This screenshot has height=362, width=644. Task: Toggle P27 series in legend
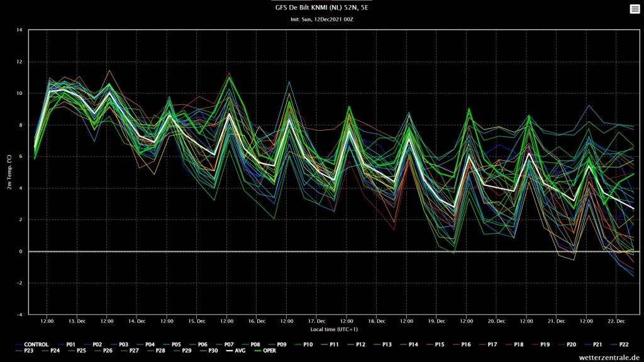click(x=130, y=351)
